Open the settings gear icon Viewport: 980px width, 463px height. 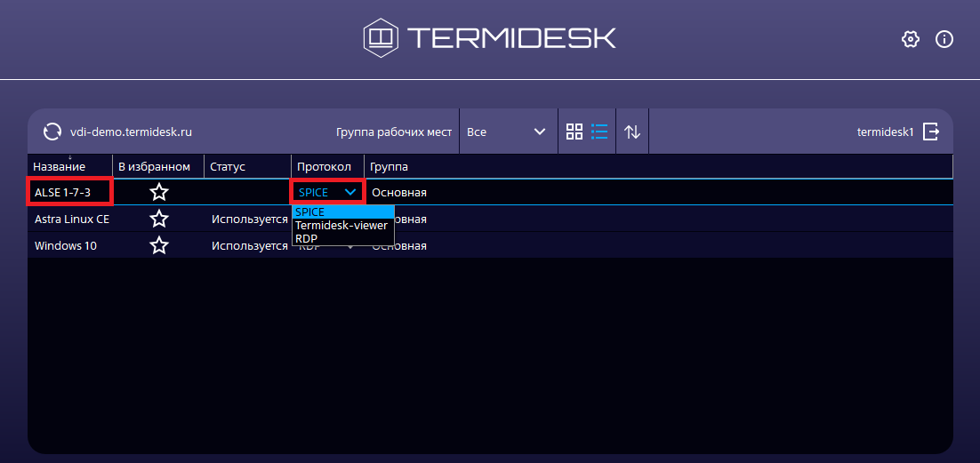click(x=910, y=39)
